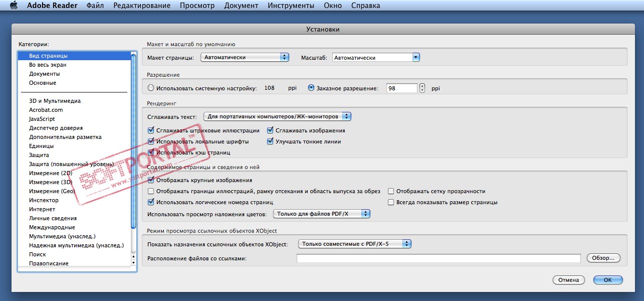This screenshot has height=301, width=644.
Task: Toggle Использовать кэш страниц checkbox
Action: (x=151, y=152)
